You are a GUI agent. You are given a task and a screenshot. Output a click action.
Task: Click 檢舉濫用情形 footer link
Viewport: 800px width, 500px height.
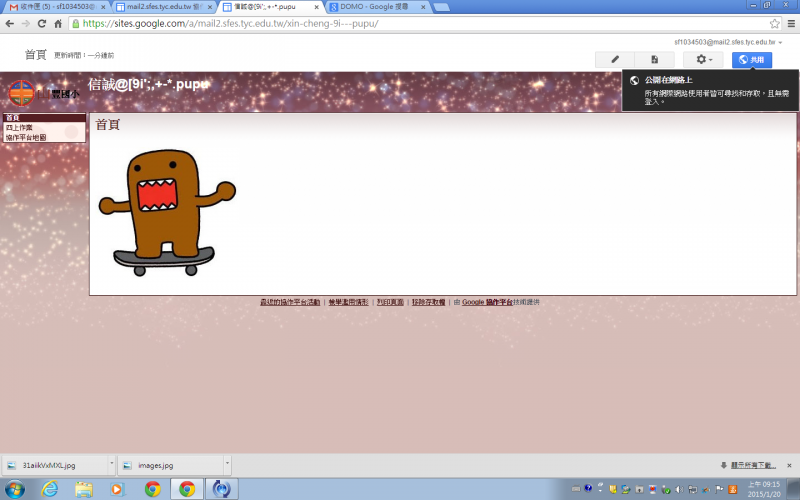[348, 302]
